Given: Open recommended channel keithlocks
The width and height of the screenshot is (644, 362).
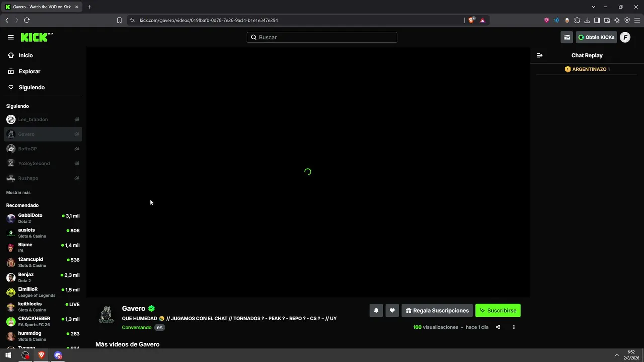Looking at the screenshot, I should click(43, 307).
